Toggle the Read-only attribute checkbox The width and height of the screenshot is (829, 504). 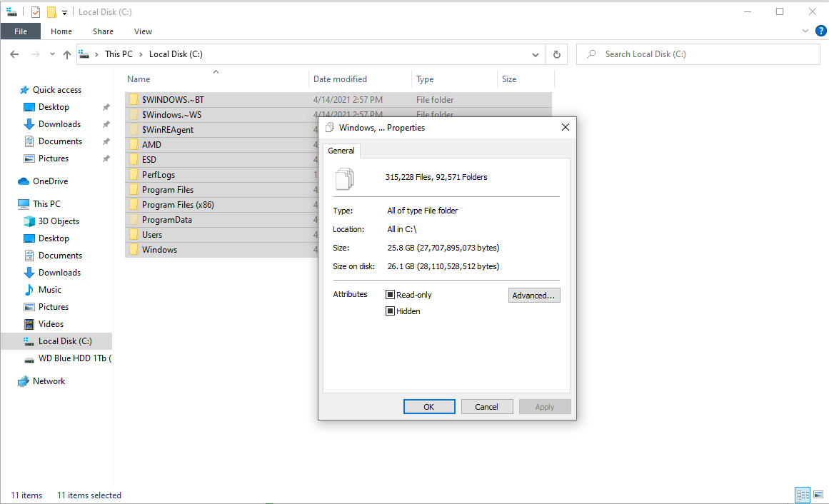[x=390, y=295]
